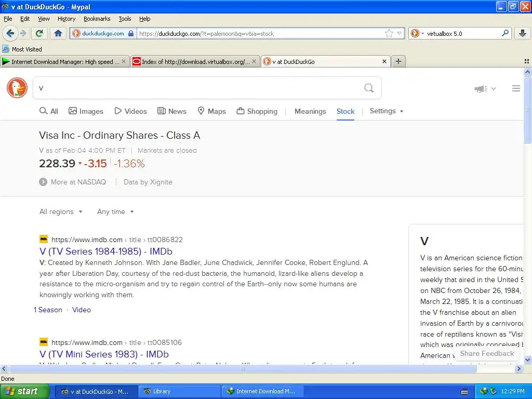Click the padlock site identity icon
This screenshot has width=532, height=399.
[x=131, y=33]
